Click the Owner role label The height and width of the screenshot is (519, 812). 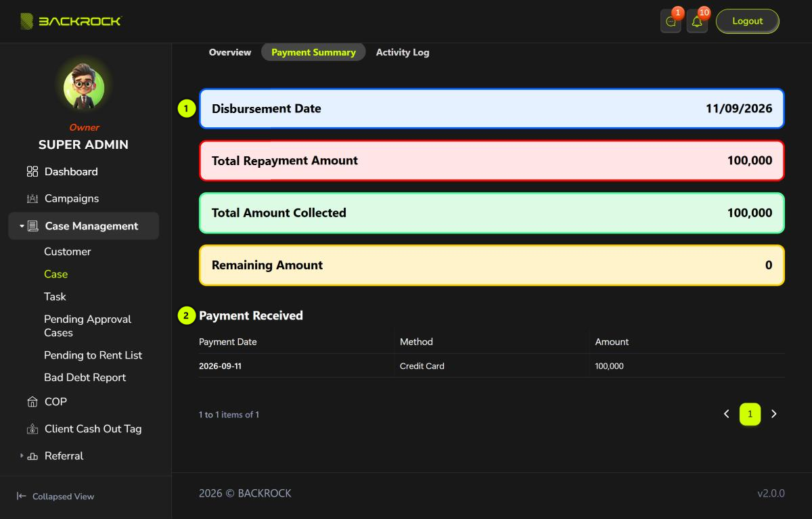pyautogui.click(x=84, y=127)
